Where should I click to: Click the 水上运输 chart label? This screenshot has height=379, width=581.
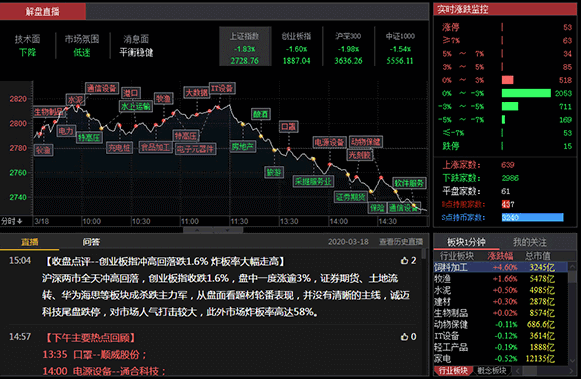coord(136,106)
